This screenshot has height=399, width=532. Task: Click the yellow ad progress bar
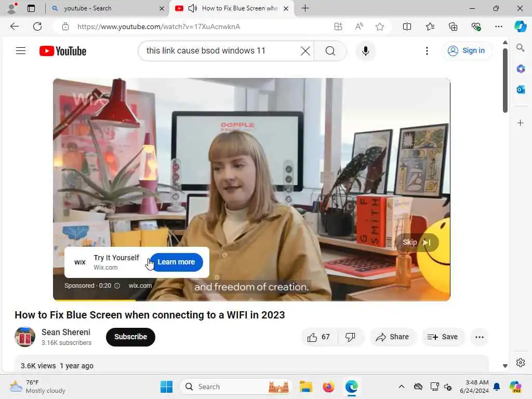pos(96,300)
